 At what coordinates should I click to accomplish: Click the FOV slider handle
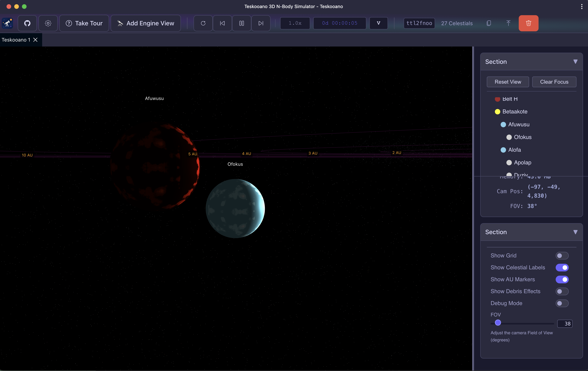(498, 323)
